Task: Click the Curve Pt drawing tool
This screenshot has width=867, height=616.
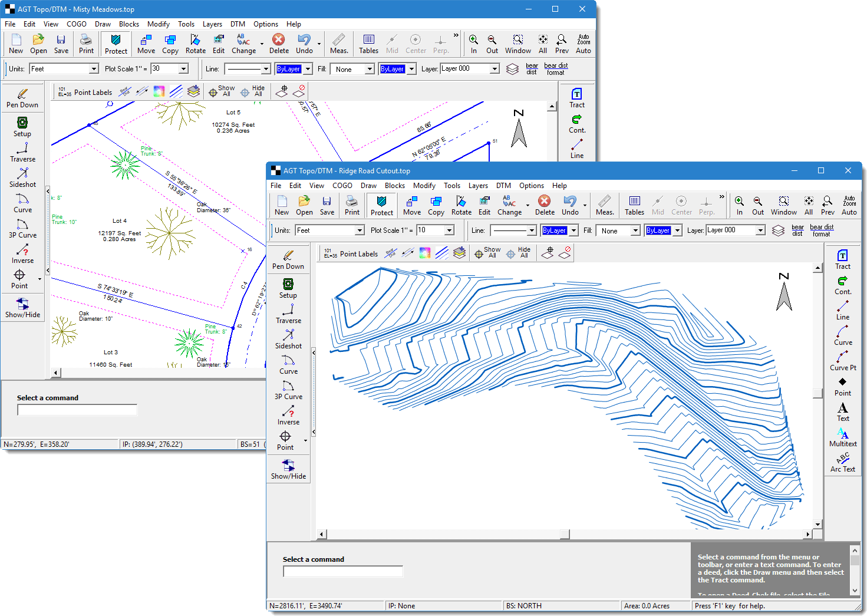Action: coord(842,361)
